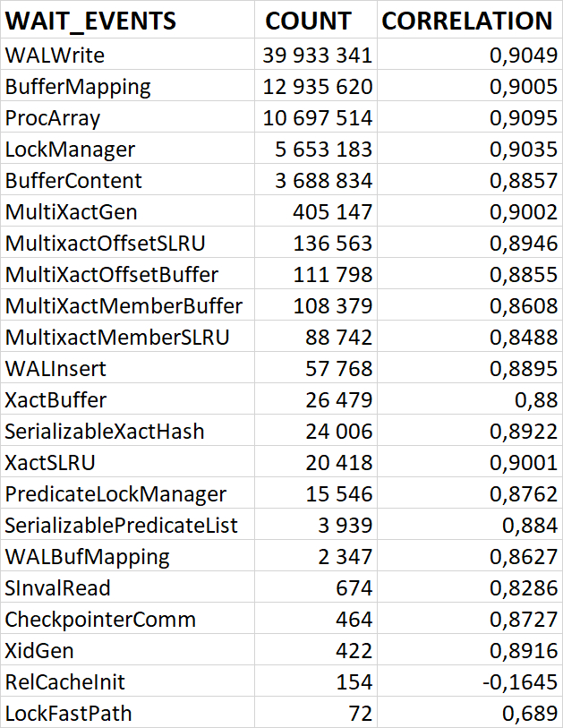
Task: Select the SerializableXactHash cell
Action: pos(105,432)
